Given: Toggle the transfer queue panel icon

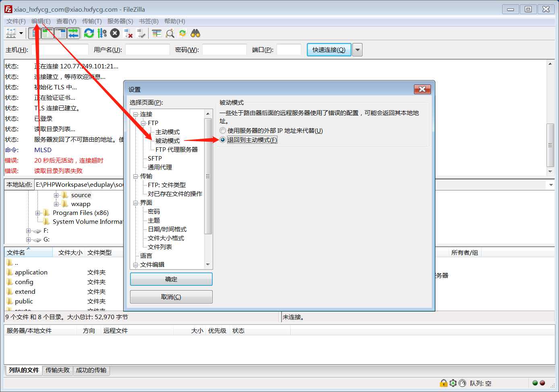Looking at the screenshot, I should (x=73, y=33).
